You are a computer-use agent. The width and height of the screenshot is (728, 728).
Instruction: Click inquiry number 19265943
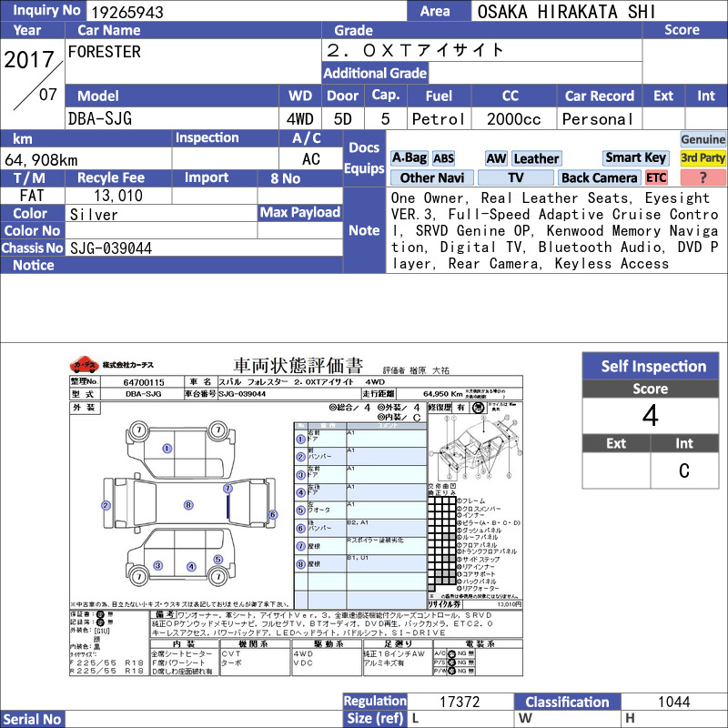[127, 12]
